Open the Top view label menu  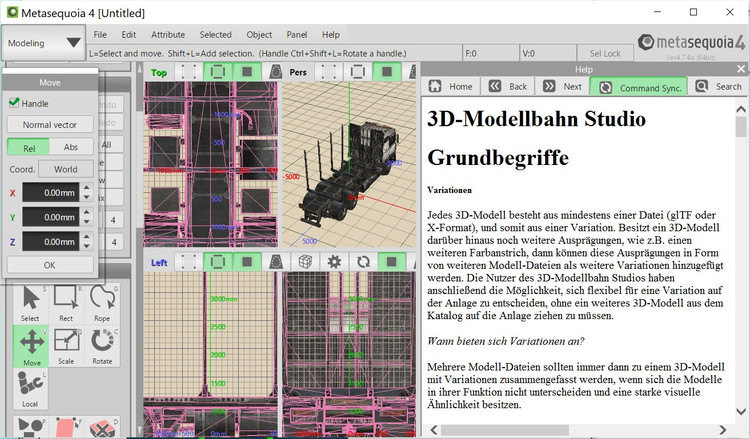point(159,72)
